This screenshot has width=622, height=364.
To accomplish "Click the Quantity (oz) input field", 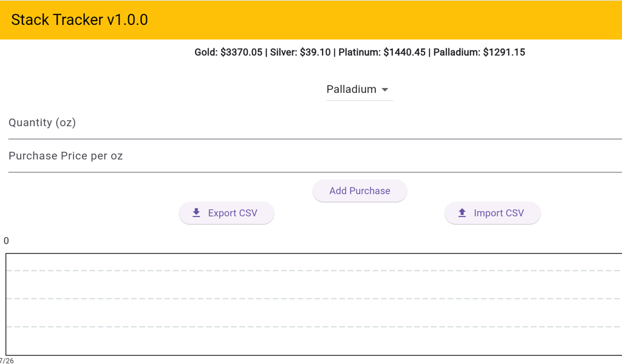I will coord(315,123).
